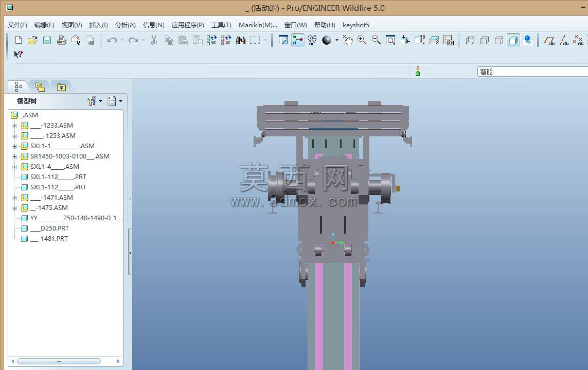
Task: Open saved view list icon
Action: 420,40
